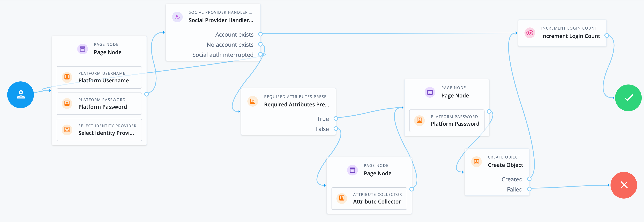The width and height of the screenshot is (644, 222).
Task: Click the Failed outcome label
Action: click(515, 189)
